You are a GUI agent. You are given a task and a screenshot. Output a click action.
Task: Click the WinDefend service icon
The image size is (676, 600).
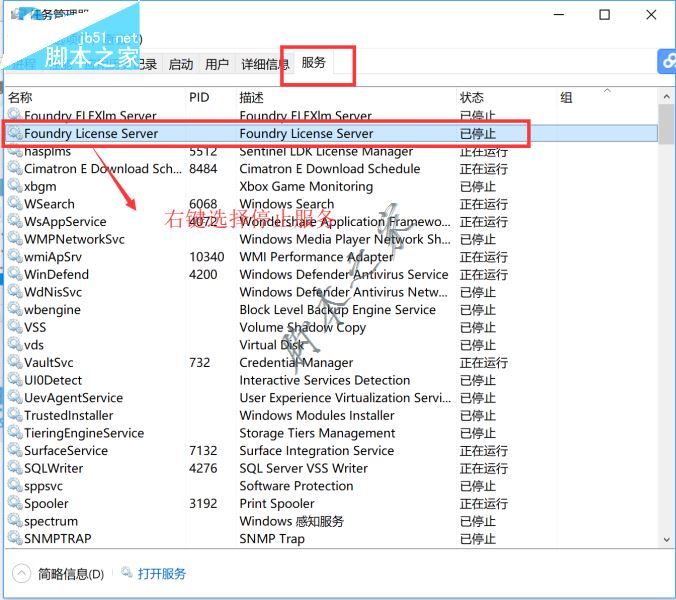(x=15, y=274)
